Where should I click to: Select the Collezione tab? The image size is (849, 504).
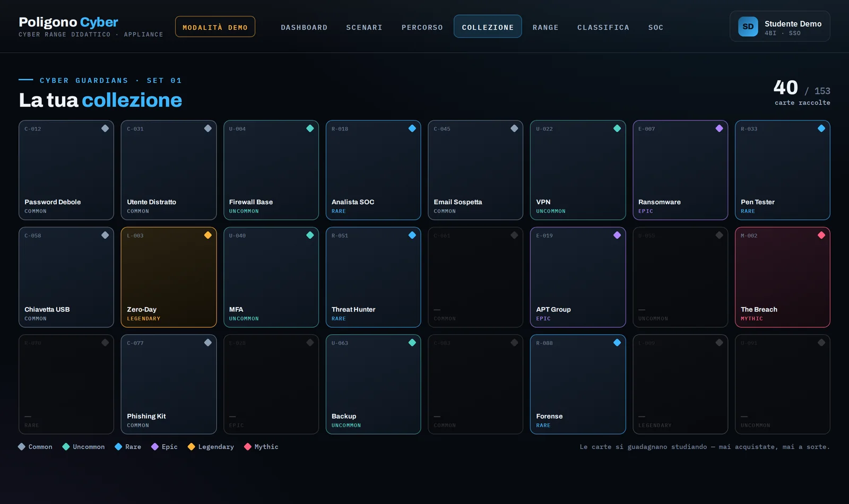pyautogui.click(x=488, y=27)
